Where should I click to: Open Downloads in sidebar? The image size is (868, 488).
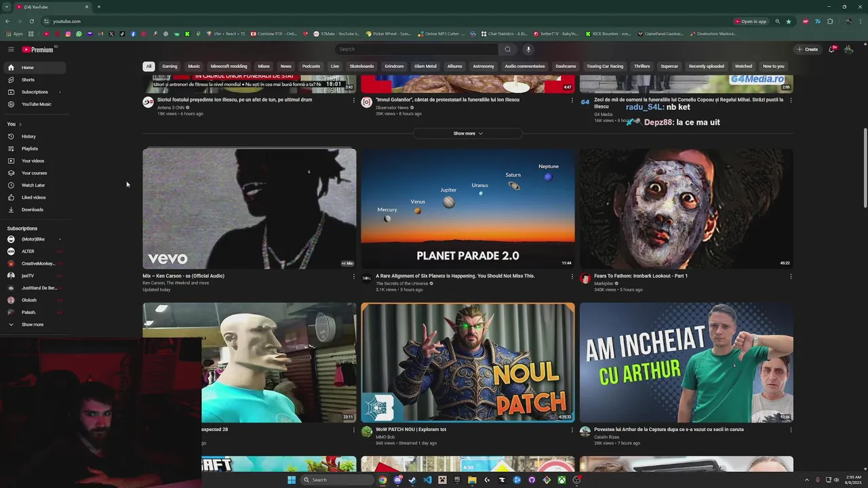coord(33,209)
